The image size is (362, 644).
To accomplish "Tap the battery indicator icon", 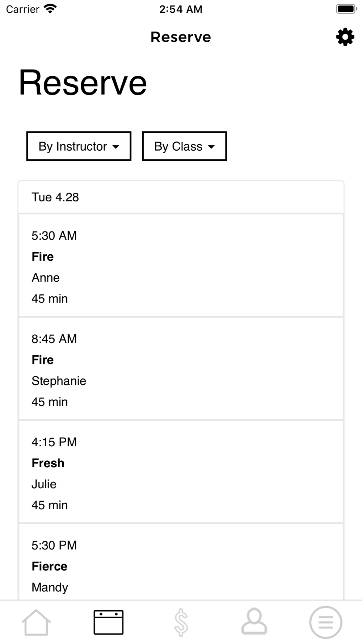I will coord(346,9).
